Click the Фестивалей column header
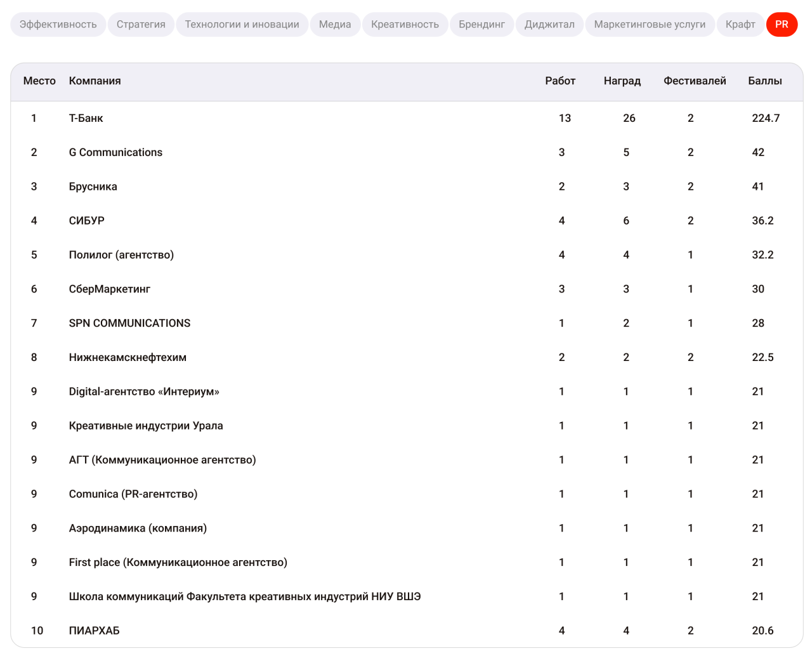The image size is (812, 663). tap(695, 81)
